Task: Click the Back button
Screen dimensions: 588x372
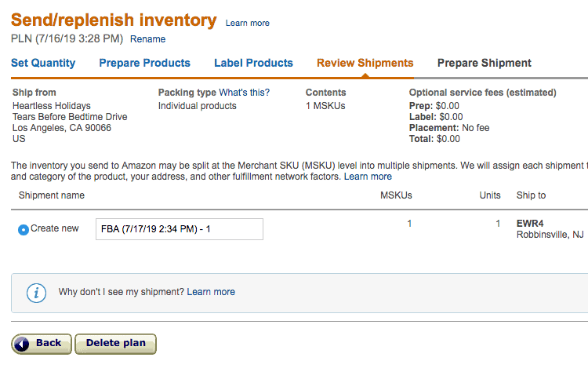Action: [42, 344]
